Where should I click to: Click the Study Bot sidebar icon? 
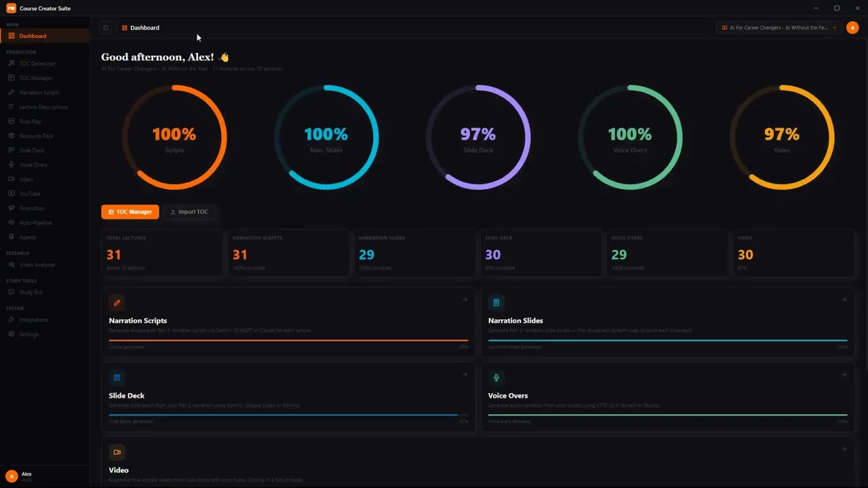[x=12, y=292]
